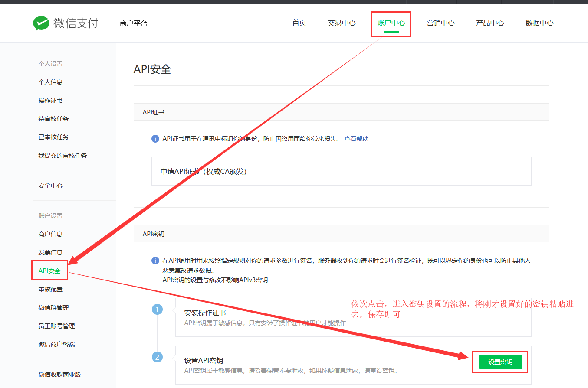Open 员工账号管理 in the sidebar
Viewport: 588px width, 388px height.
pyautogui.click(x=56, y=326)
